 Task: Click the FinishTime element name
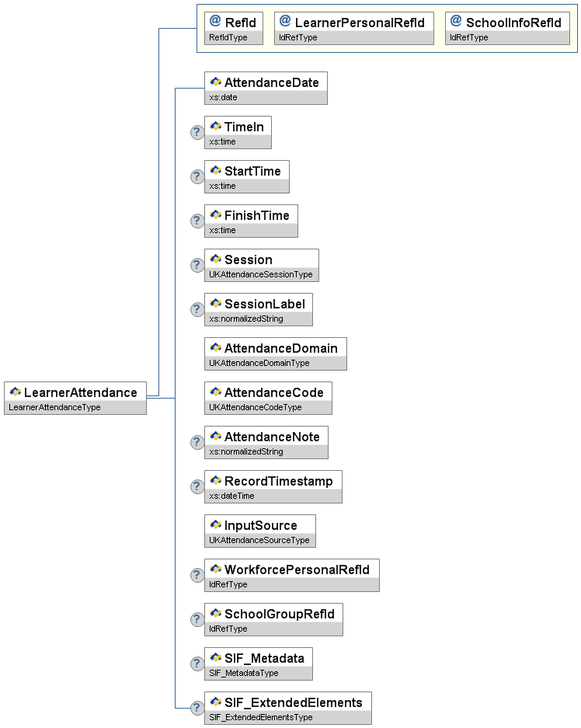(x=256, y=215)
